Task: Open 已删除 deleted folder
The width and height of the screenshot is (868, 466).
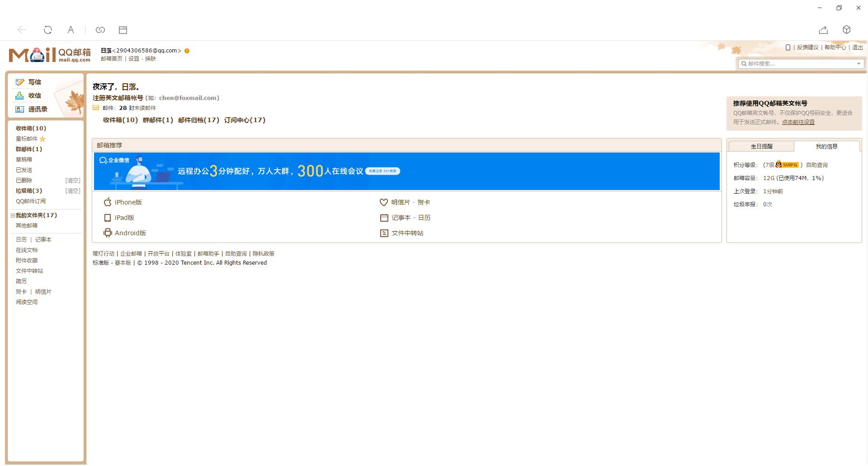Action: [24, 181]
